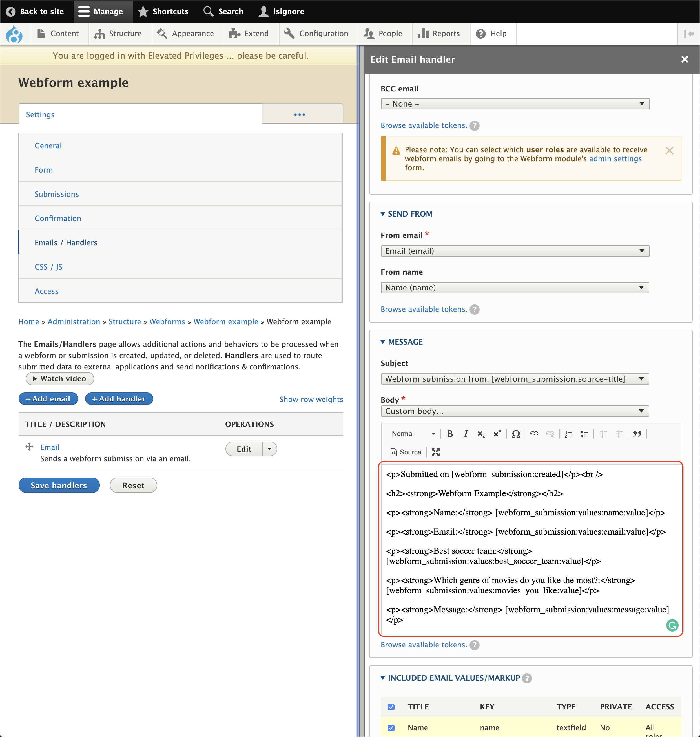Click help icon next to BCC tokens link
The width and height of the screenshot is (700, 737).
click(x=474, y=126)
